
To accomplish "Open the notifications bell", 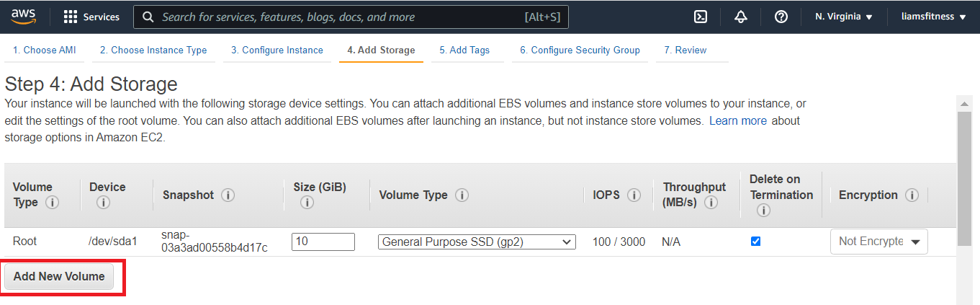I will pos(740,17).
